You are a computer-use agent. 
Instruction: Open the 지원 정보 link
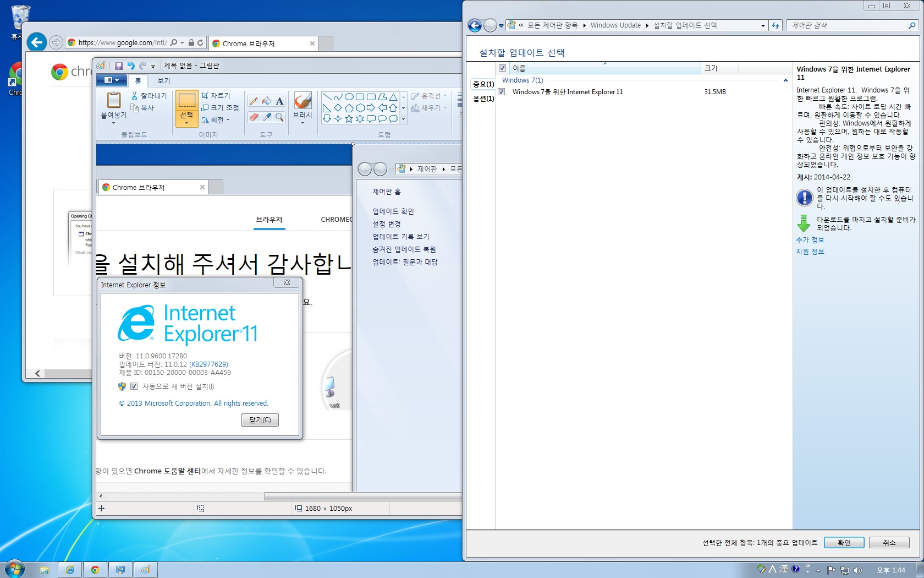click(x=810, y=252)
